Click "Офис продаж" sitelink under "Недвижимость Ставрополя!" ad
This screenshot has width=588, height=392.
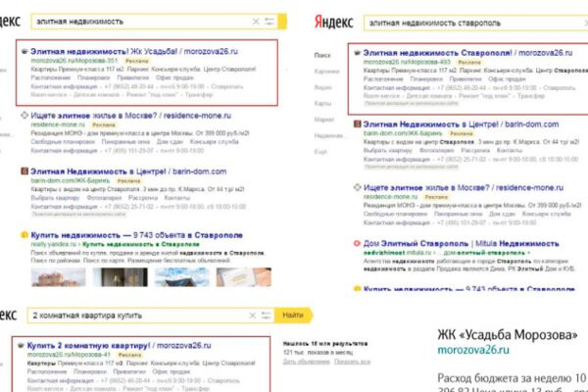point(507,79)
